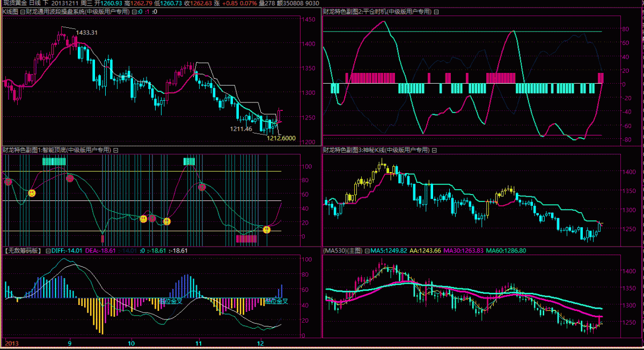Toggle expander beside 无数筹码版 indicator title

48,250
